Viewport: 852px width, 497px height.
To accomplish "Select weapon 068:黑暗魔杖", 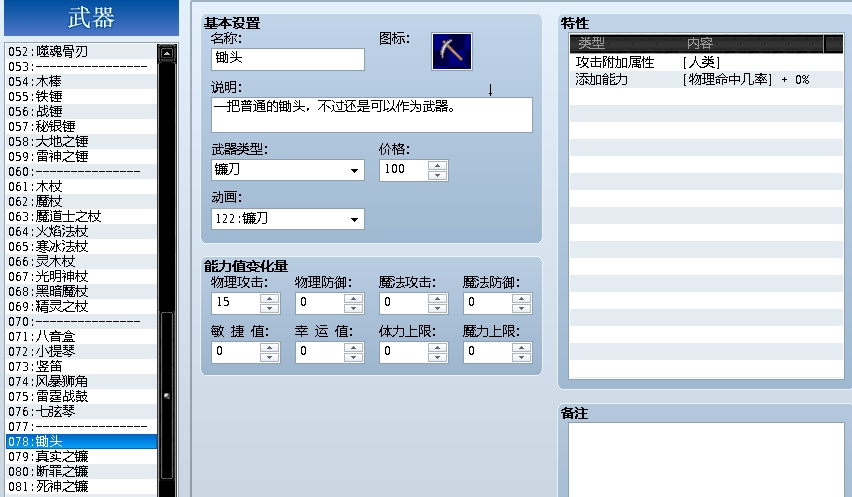I will (x=82, y=291).
